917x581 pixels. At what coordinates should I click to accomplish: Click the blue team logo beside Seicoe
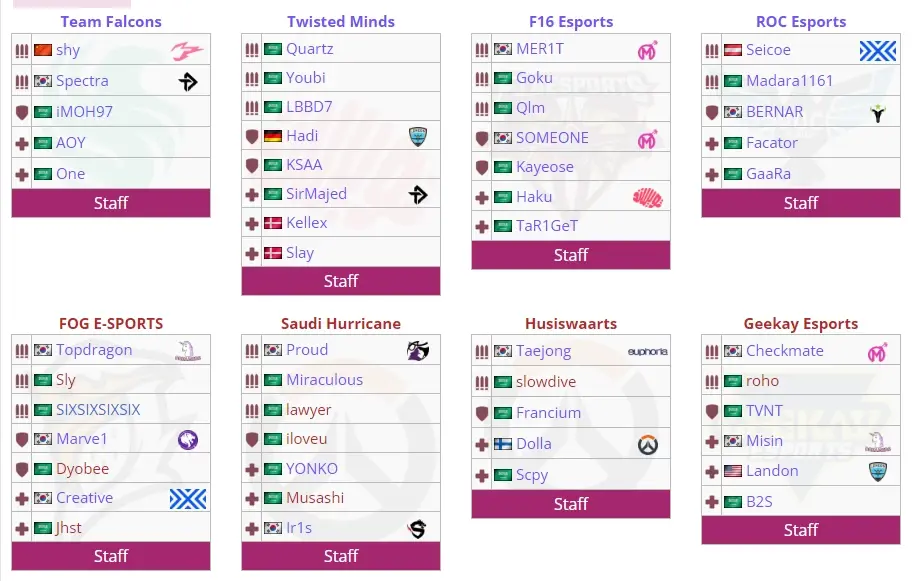tap(877, 50)
